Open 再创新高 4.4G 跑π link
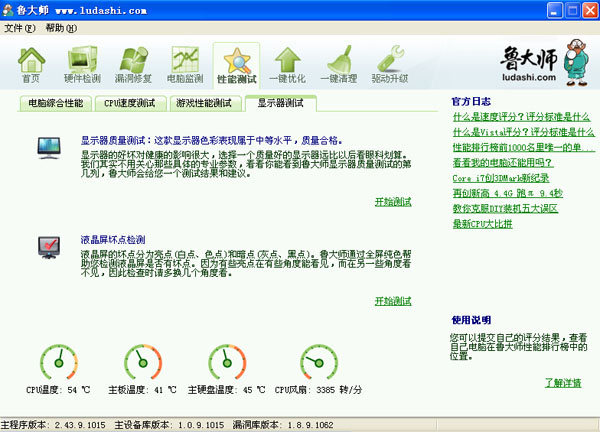 click(508, 193)
